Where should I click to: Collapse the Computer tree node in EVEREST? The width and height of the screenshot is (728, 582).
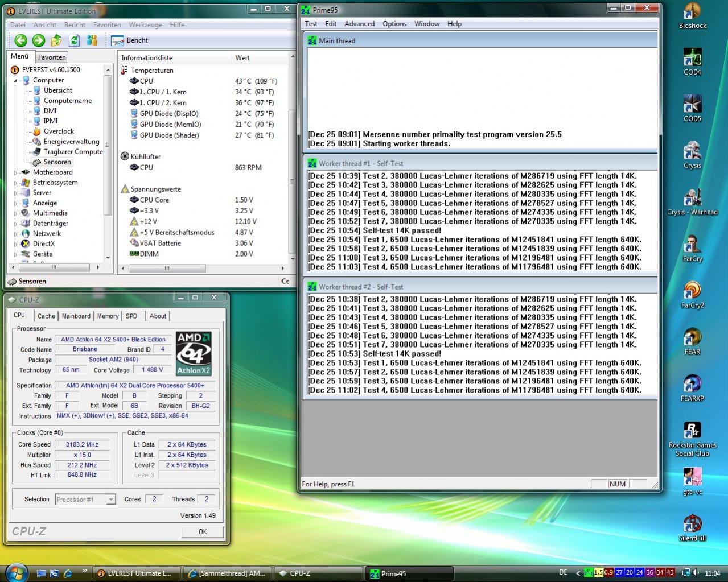16,80
